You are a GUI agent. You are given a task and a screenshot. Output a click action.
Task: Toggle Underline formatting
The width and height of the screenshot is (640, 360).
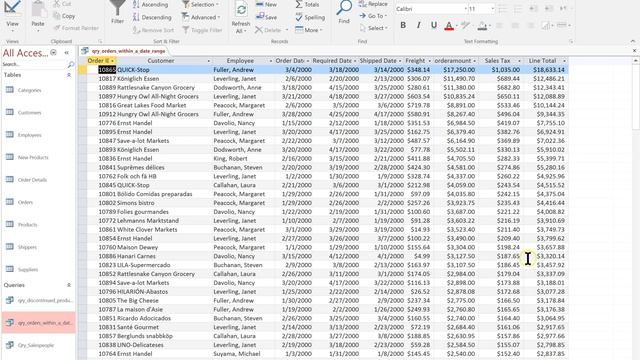[x=434, y=25]
